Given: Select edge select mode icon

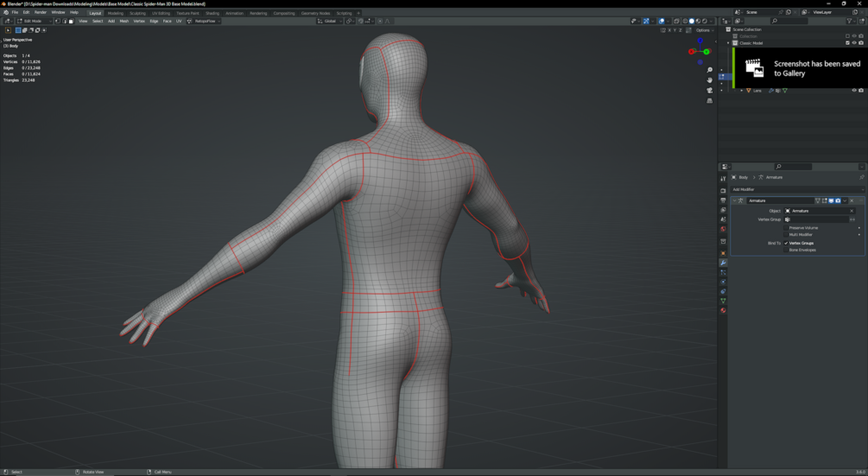Looking at the screenshot, I should tap(64, 21).
